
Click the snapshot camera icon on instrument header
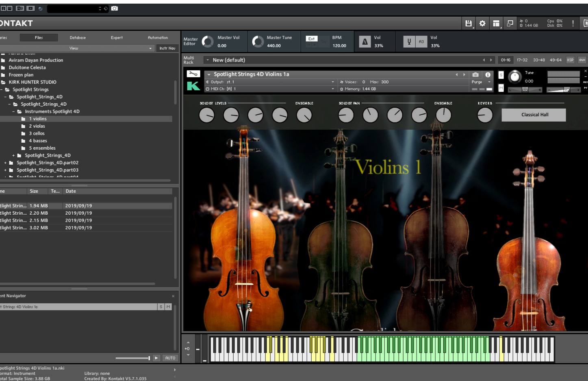pos(475,75)
